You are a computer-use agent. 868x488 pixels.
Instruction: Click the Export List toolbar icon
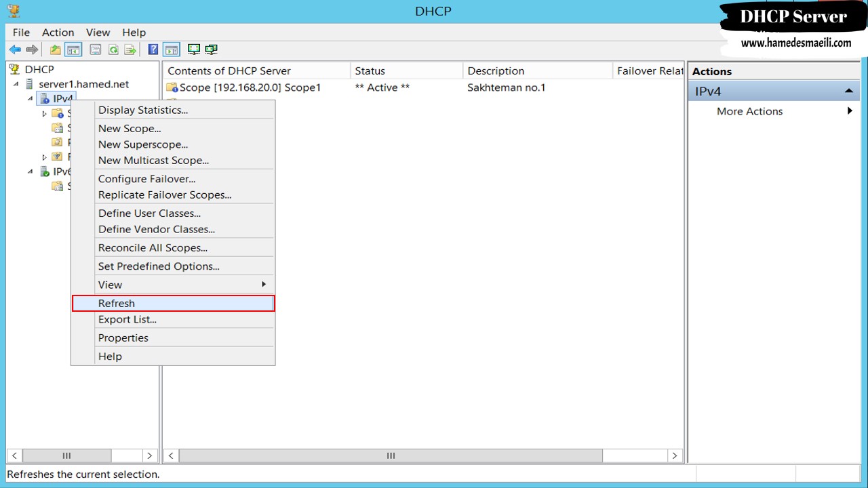click(x=131, y=49)
